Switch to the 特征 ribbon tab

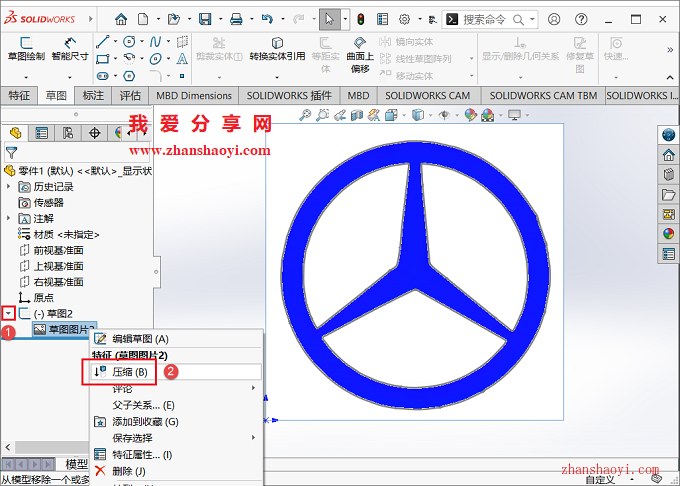(x=19, y=95)
